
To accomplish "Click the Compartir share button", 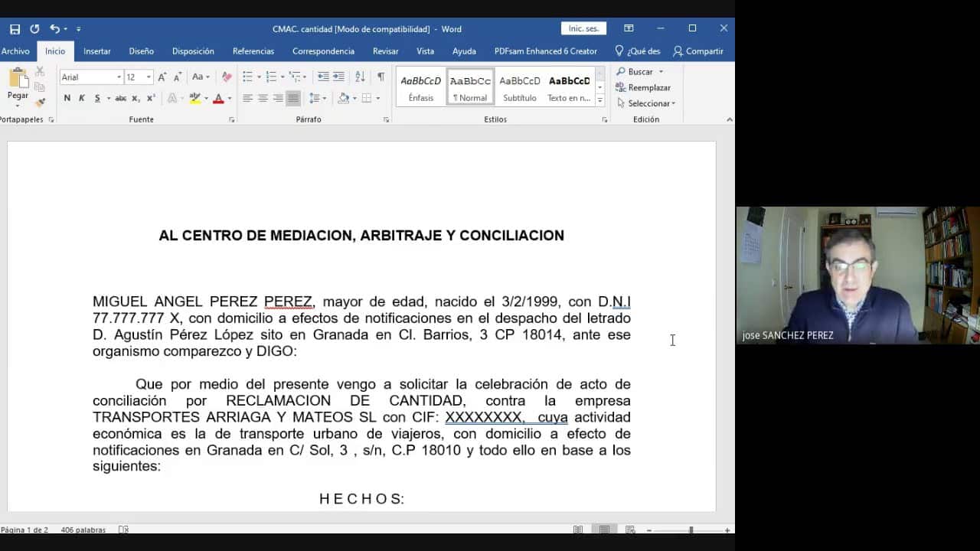I will (698, 51).
